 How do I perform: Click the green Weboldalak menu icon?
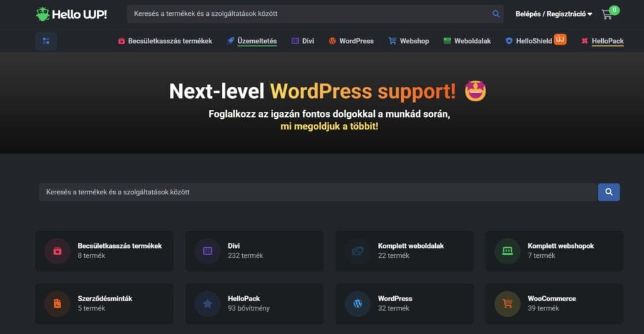(447, 41)
